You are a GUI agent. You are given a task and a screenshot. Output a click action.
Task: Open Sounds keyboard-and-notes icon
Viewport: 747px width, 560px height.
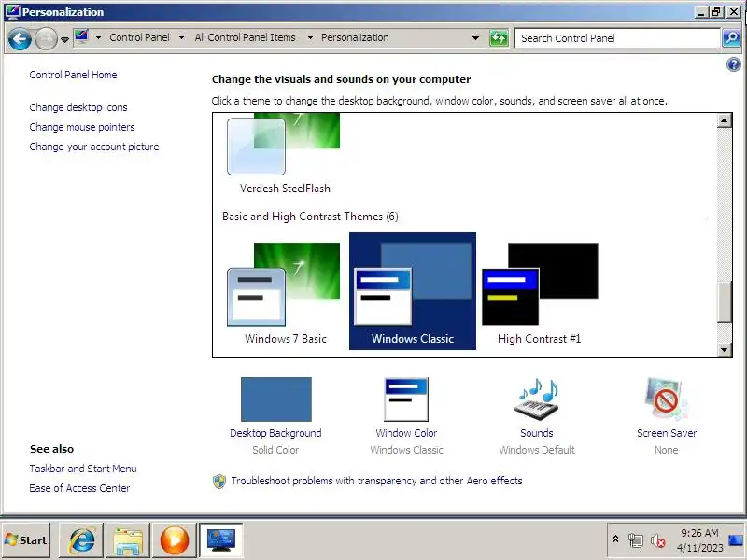pos(537,399)
